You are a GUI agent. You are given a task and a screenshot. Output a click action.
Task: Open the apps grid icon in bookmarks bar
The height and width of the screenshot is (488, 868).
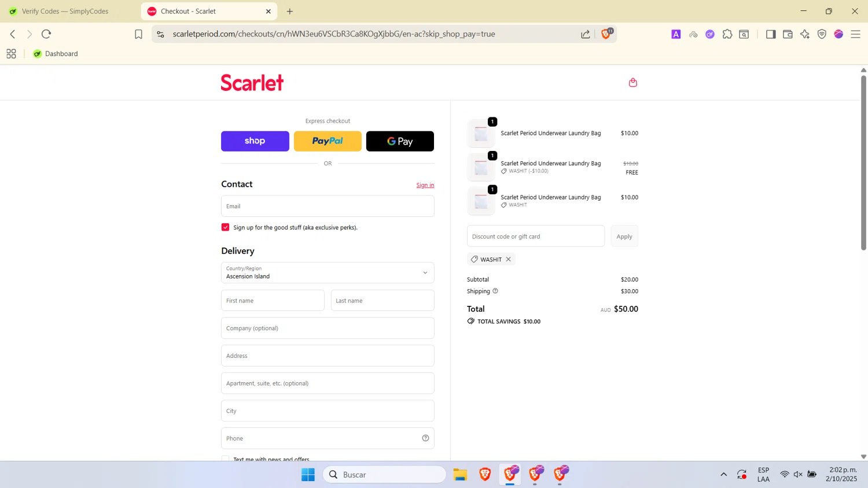pos(11,54)
